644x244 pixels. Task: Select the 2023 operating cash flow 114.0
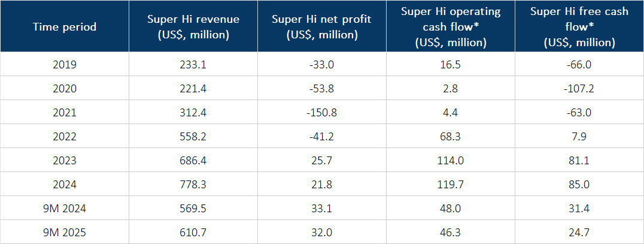450,160
